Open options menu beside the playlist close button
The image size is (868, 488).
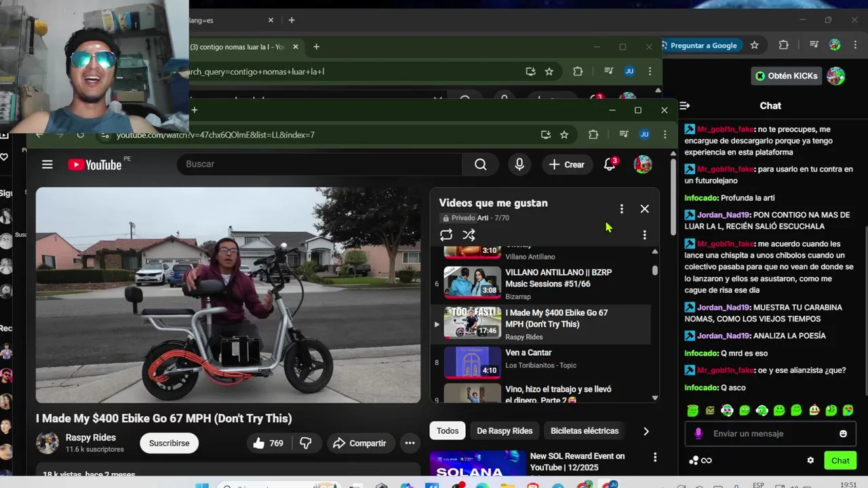[621, 209]
